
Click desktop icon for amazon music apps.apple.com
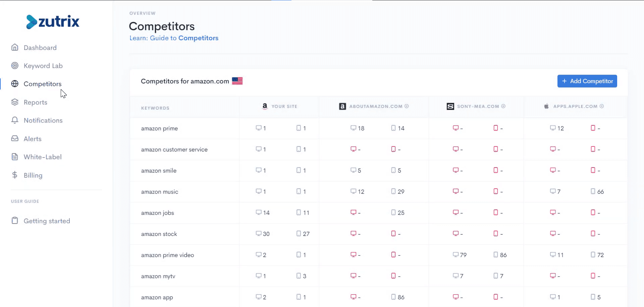pyautogui.click(x=553, y=191)
